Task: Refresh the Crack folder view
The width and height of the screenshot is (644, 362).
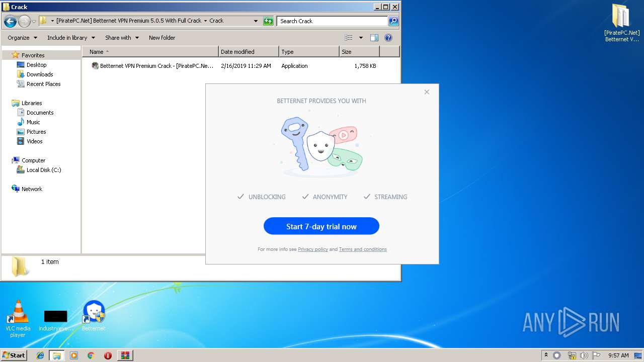Action: click(x=268, y=21)
